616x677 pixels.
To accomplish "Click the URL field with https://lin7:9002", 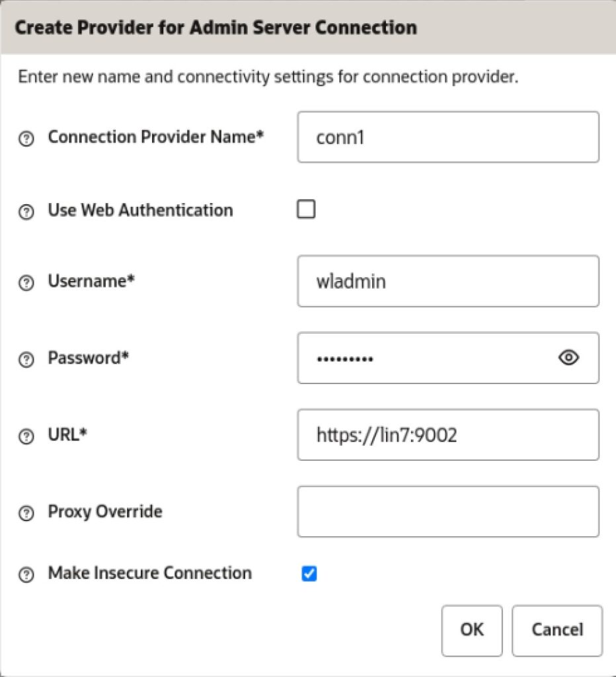I will tap(448, 435).
